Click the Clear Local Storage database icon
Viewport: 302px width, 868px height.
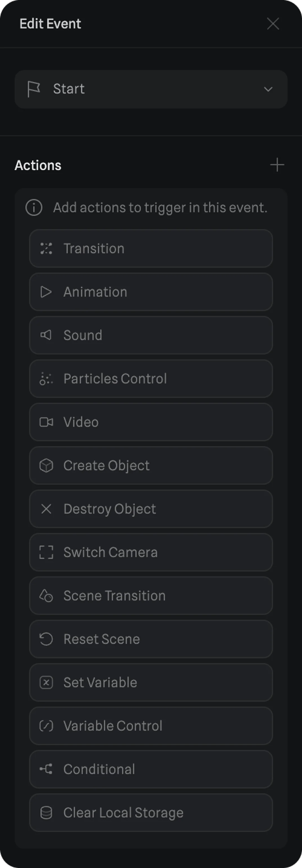(x=46, y=812)
